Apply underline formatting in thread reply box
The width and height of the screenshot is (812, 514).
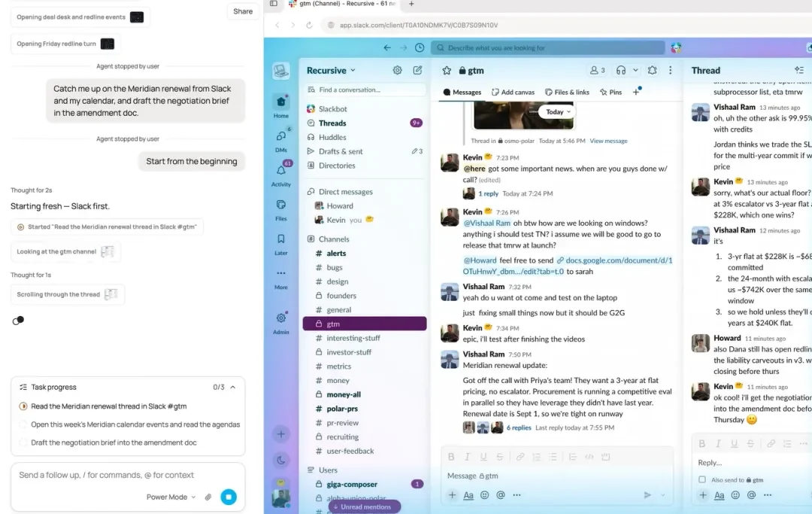[734, 443]
